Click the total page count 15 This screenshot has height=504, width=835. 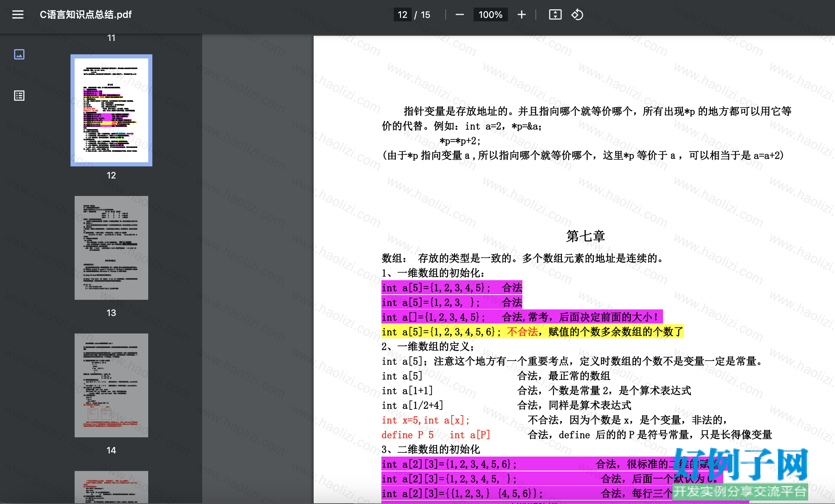[425, 14]
